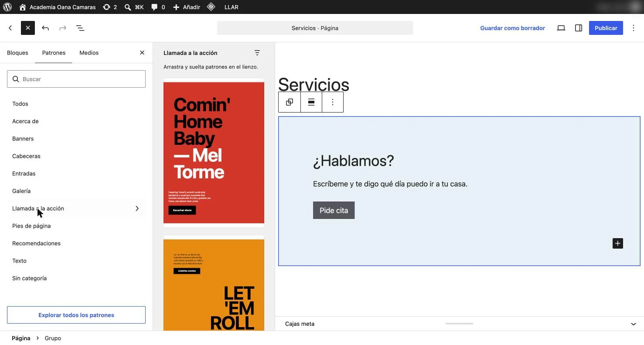Viewport: 644px width, 345px height.
Task: Click the diamond-shaped icon in admin bar
Action: (211, 7)
